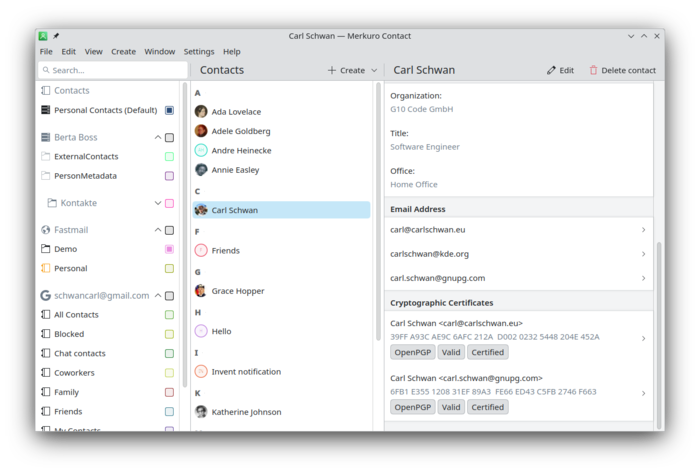Open the Settings menu
The image size is (700, 473).
point(199,52)
